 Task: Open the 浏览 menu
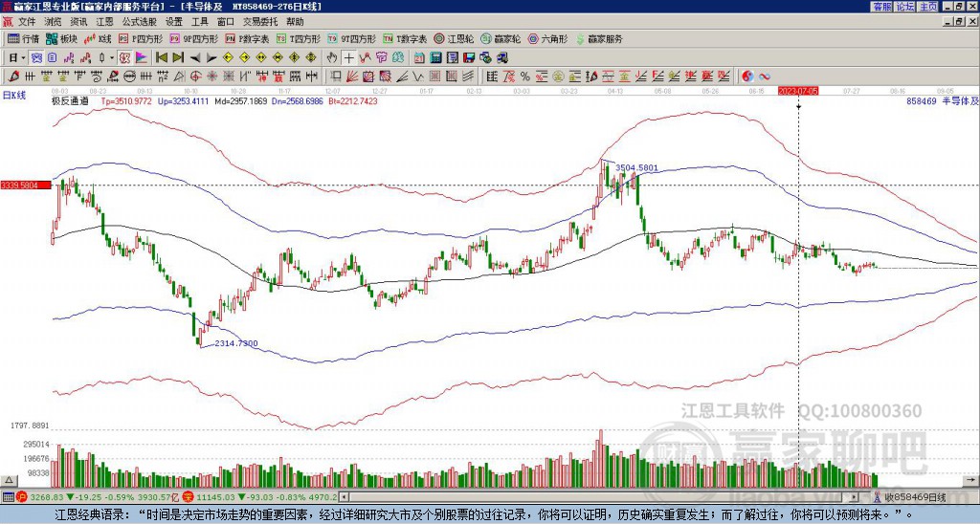[54, 22]
